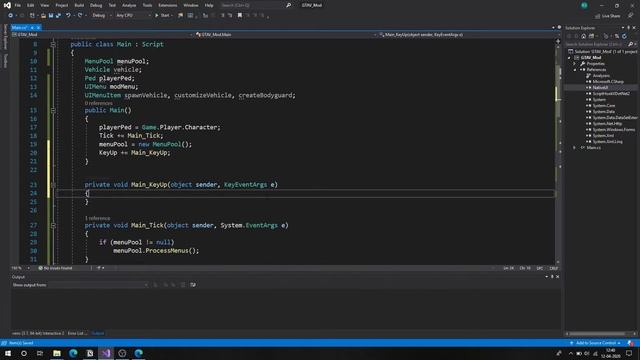Open the Test menu
Viewport: 640px width, 360px height.
112,5
